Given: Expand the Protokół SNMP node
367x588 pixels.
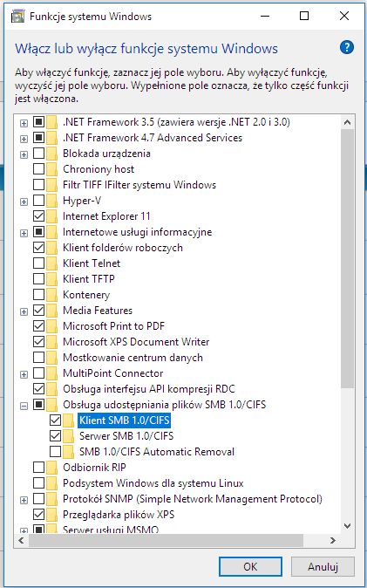Looking at the screenshot, I should coord(24,500).
